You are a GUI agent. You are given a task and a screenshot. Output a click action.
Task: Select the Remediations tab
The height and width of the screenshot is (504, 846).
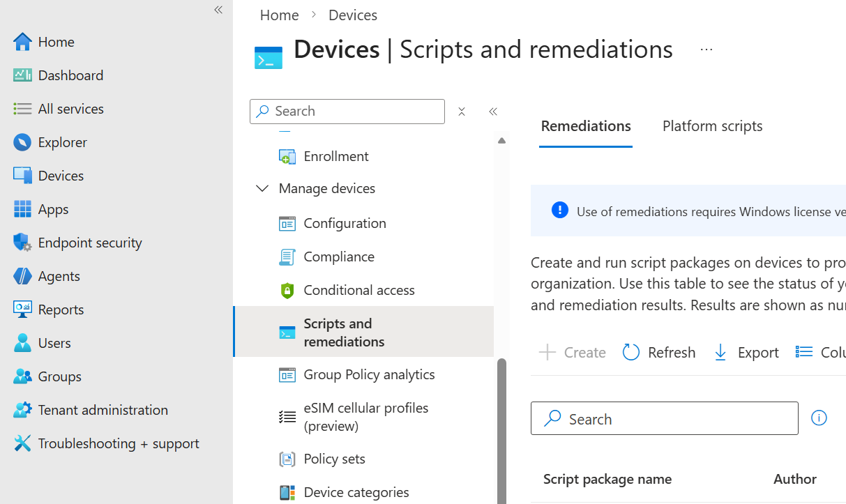(x=585, y=125)
